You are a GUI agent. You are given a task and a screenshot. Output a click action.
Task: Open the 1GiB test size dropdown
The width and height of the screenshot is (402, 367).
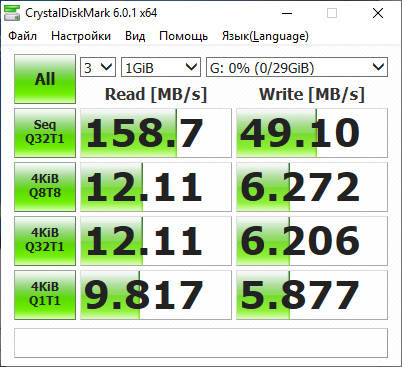[x=161, y=67]
